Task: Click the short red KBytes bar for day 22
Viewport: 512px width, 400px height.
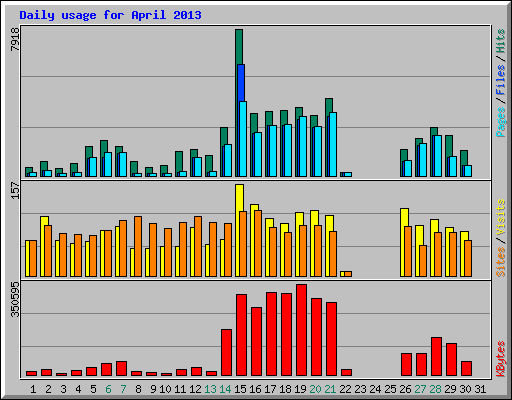Action: [x=346, y=373]
